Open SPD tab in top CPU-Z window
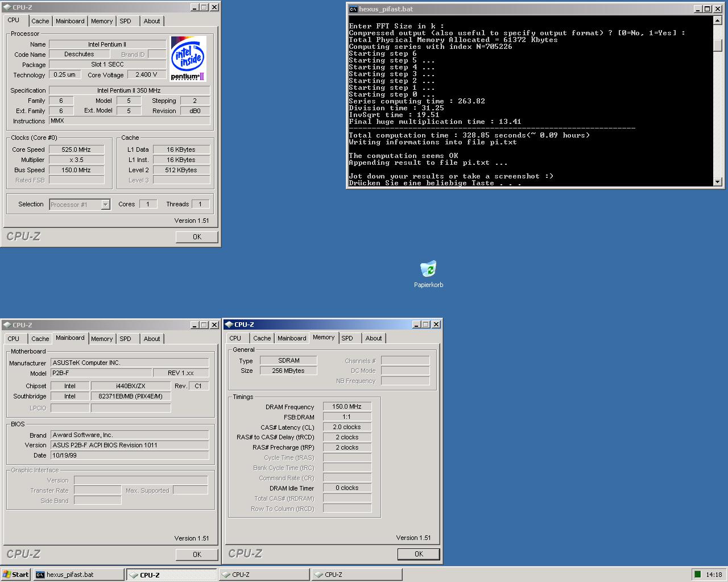 pyautogui.click(x=125, y=21)
